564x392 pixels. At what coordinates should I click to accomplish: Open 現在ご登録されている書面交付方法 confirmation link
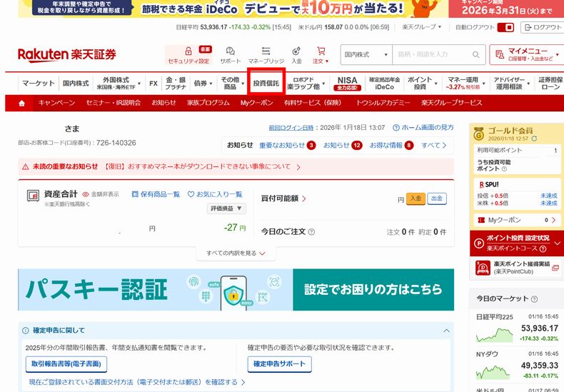[x=136, y=382]
